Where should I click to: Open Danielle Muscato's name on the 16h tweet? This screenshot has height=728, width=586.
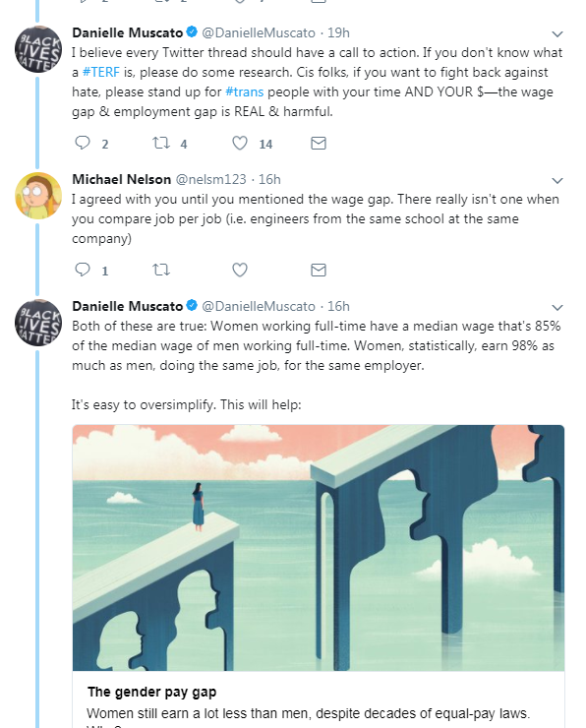(x=128, y=306)
